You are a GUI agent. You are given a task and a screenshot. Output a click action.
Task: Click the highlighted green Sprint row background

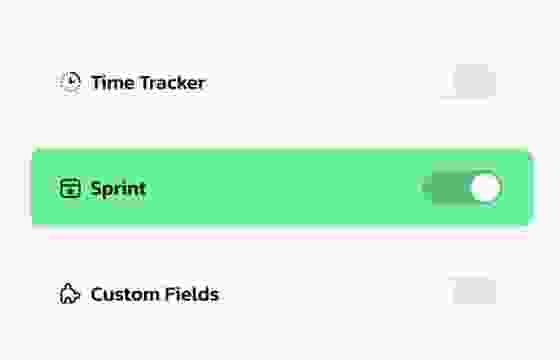click(x=280, y=188)
